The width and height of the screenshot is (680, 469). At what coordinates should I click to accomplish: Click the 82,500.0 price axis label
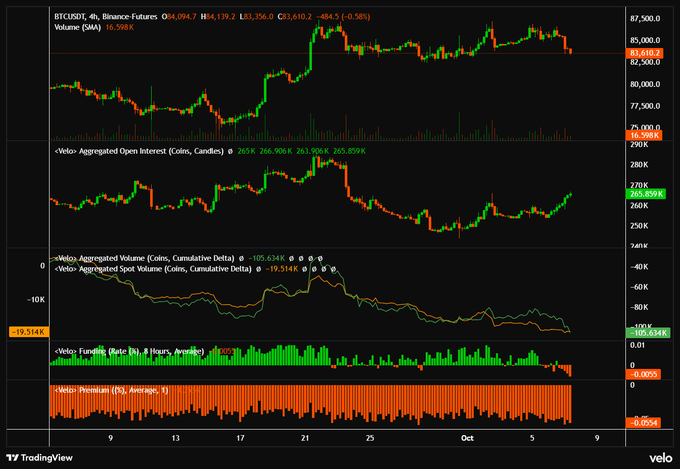(x=645, y=62)
